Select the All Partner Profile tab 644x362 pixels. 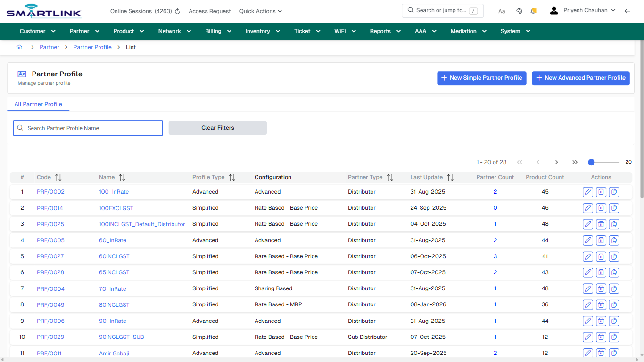pyautogui.click(x=38, y=104)
